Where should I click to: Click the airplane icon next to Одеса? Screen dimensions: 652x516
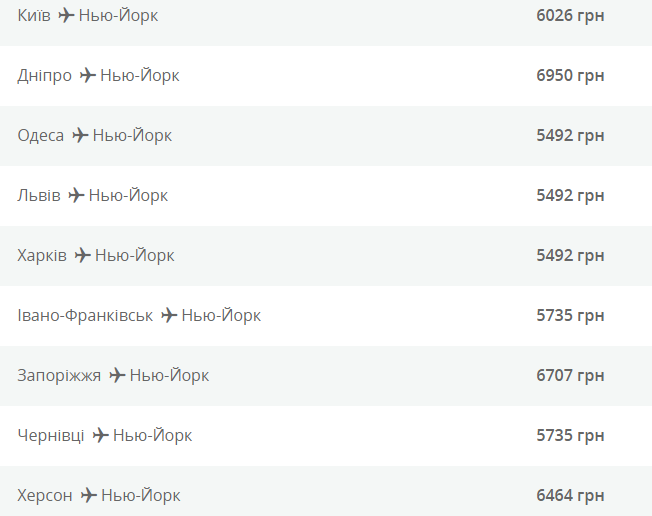click(x=80, y=136)
